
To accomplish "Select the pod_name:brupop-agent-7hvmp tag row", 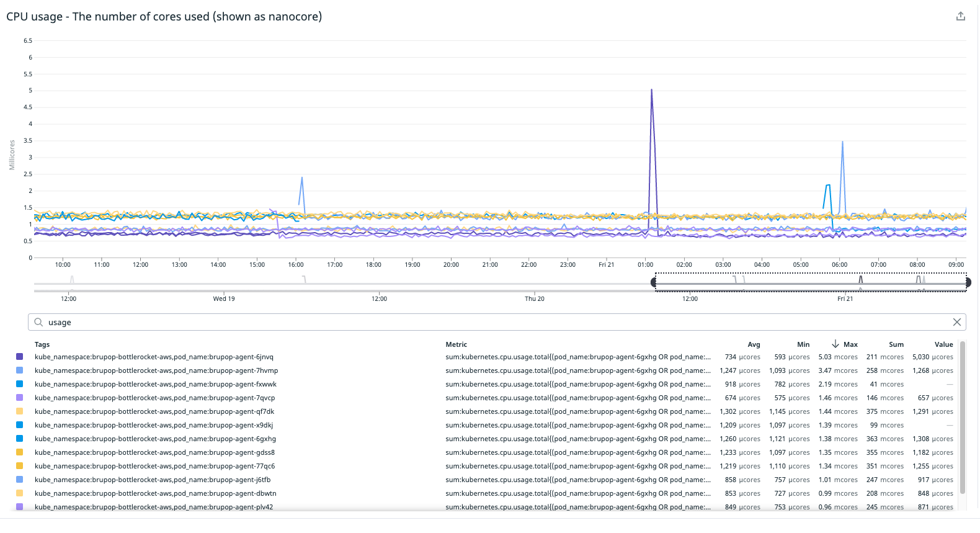I will 156,370.
